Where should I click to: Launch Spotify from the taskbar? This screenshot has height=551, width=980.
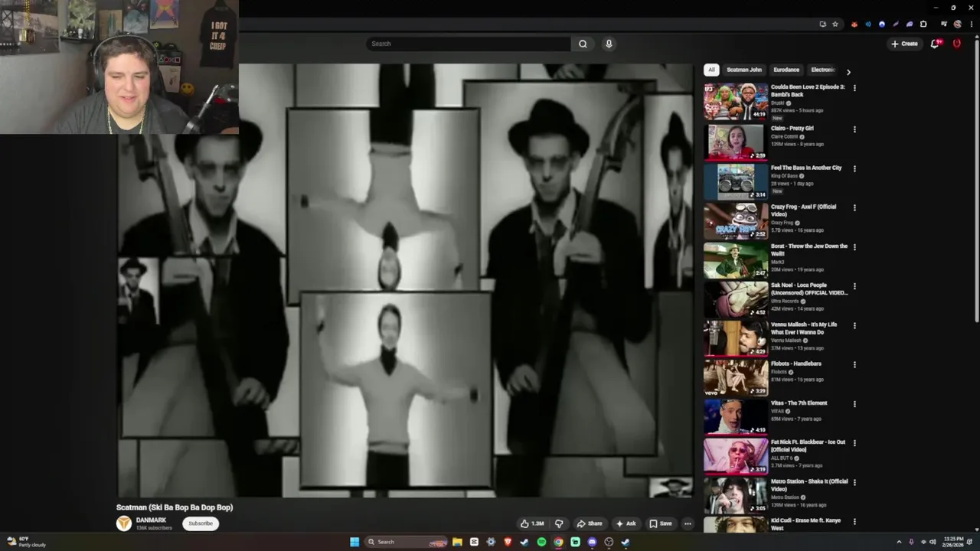click(541, 542)
